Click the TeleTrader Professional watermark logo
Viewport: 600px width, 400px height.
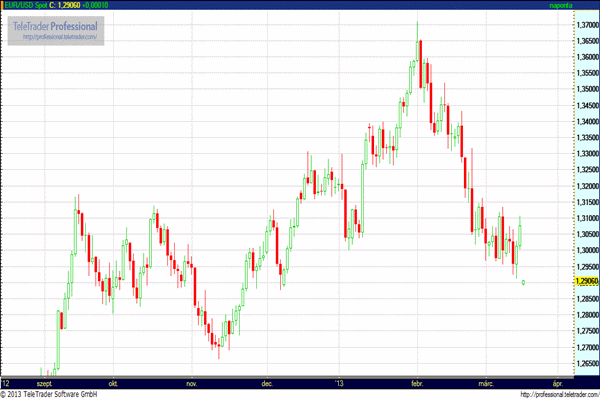point(54,24)
